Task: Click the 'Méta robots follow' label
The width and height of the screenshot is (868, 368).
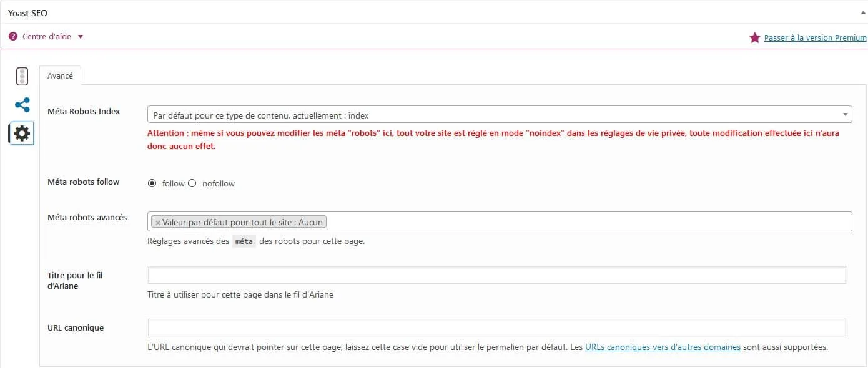Action: [x=83, y=182]
